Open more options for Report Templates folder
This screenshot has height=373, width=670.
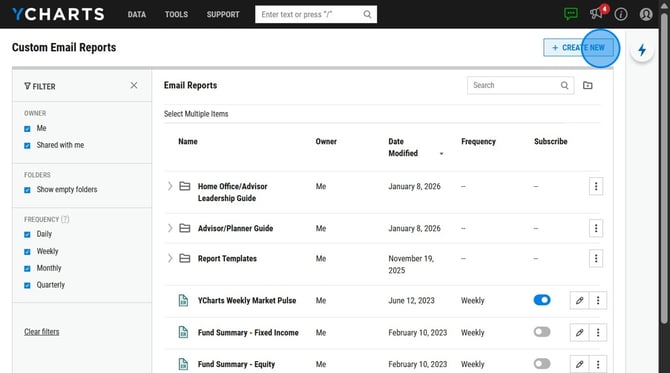(x=596, y=258)
